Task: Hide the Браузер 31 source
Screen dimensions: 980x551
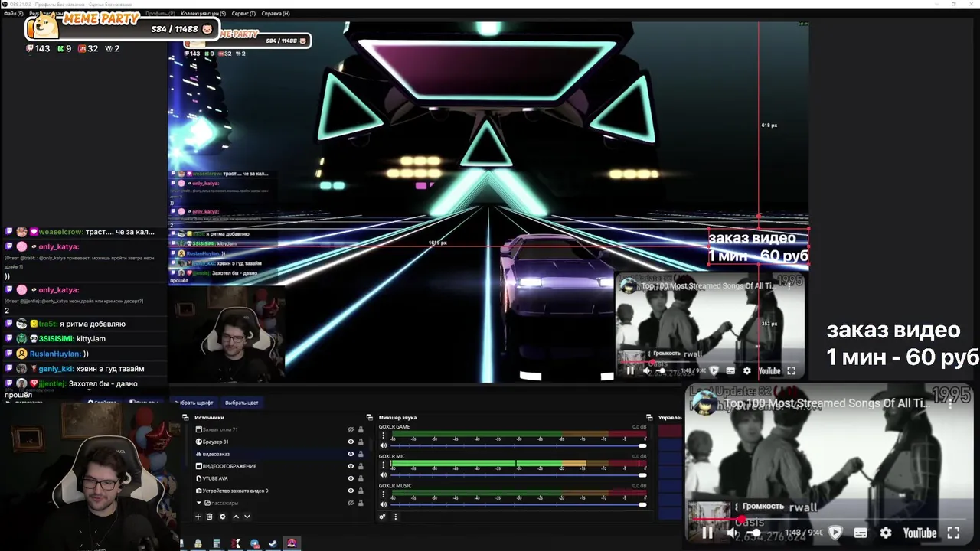Action: point(351,442)
